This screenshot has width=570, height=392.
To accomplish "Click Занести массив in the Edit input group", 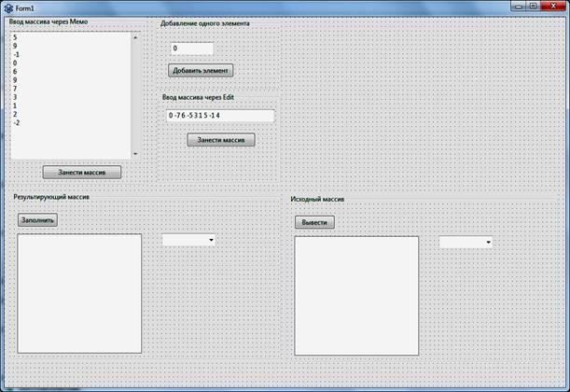I will click(221, 140).
